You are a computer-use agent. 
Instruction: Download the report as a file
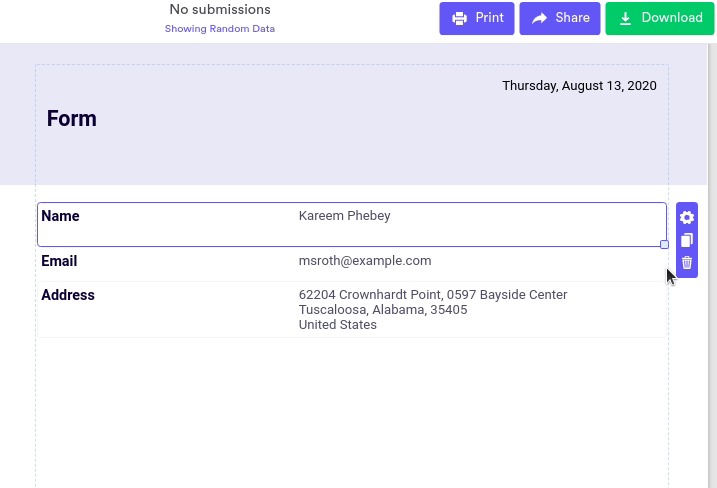660,18
